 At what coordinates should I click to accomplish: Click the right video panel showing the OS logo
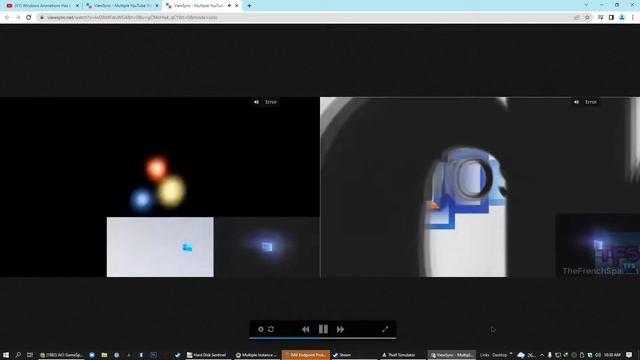(x=480, y=187)
